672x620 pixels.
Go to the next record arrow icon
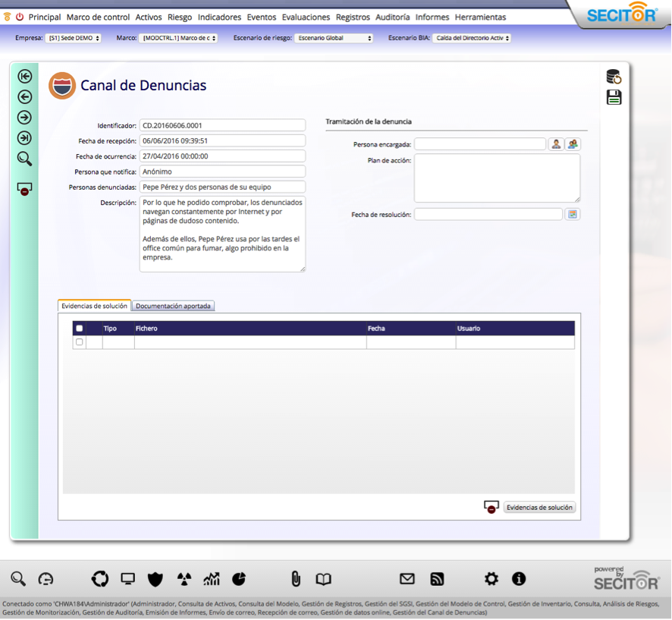pyautogui.click(x=24, y=117)
